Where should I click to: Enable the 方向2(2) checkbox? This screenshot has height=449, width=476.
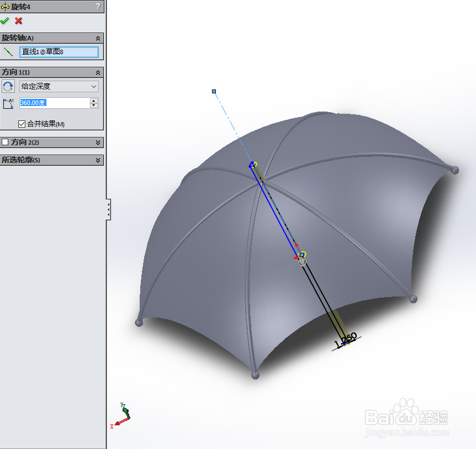click(5, 142)
